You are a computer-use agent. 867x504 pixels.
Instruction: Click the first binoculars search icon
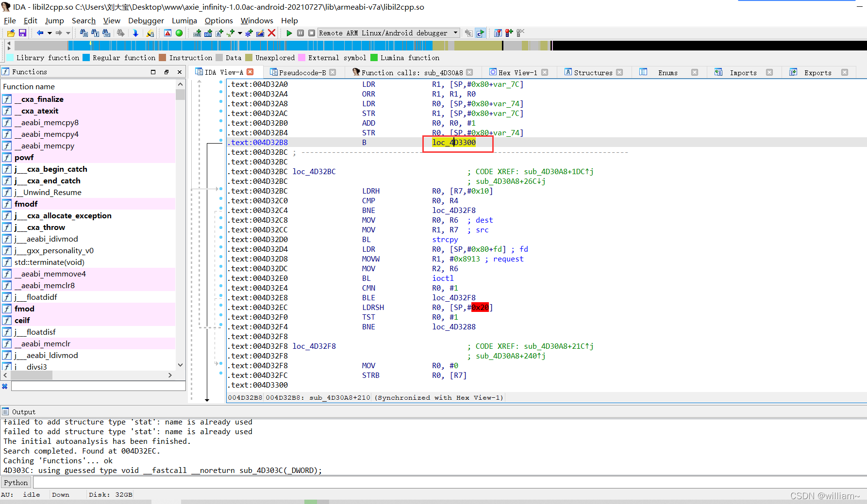[83, 33]
